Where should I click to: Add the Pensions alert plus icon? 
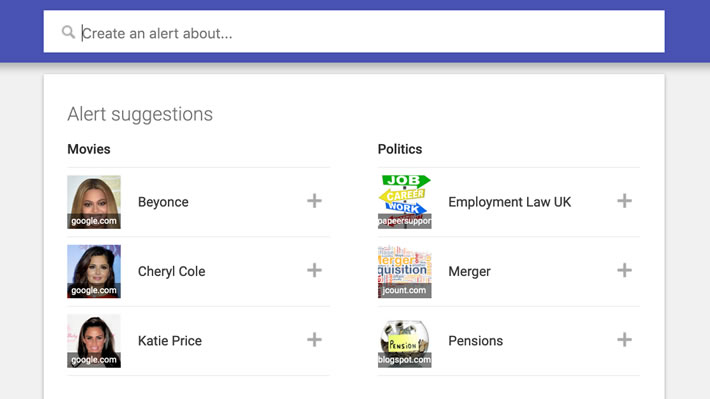tap(624, 340)
